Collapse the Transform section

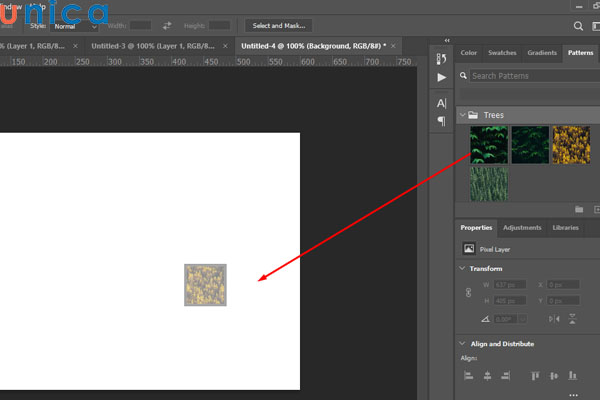(462, 268)
